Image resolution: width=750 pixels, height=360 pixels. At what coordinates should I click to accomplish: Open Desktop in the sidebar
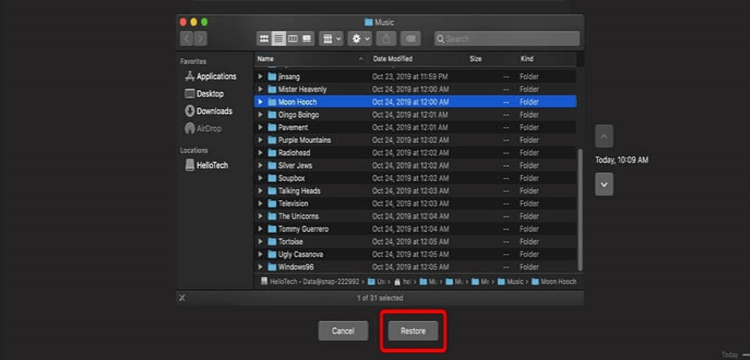click(204, 94)
